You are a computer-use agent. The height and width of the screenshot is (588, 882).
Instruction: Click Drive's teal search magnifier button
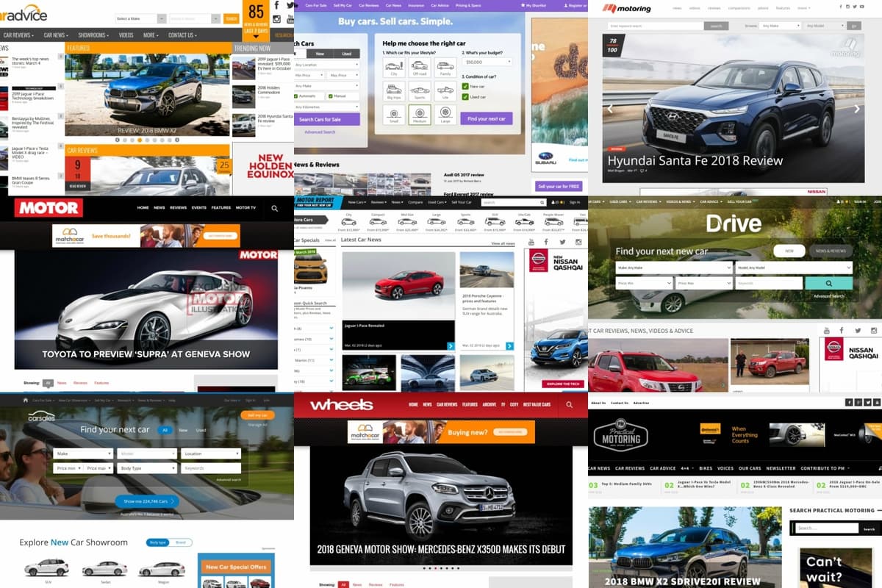828,283
